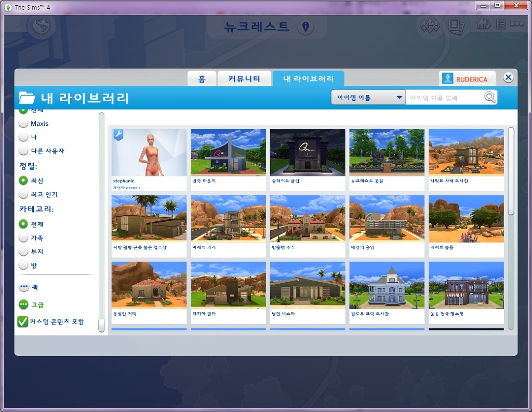Open the 사막의 사색 도서관 lot thumbnail

pos(466,152)
